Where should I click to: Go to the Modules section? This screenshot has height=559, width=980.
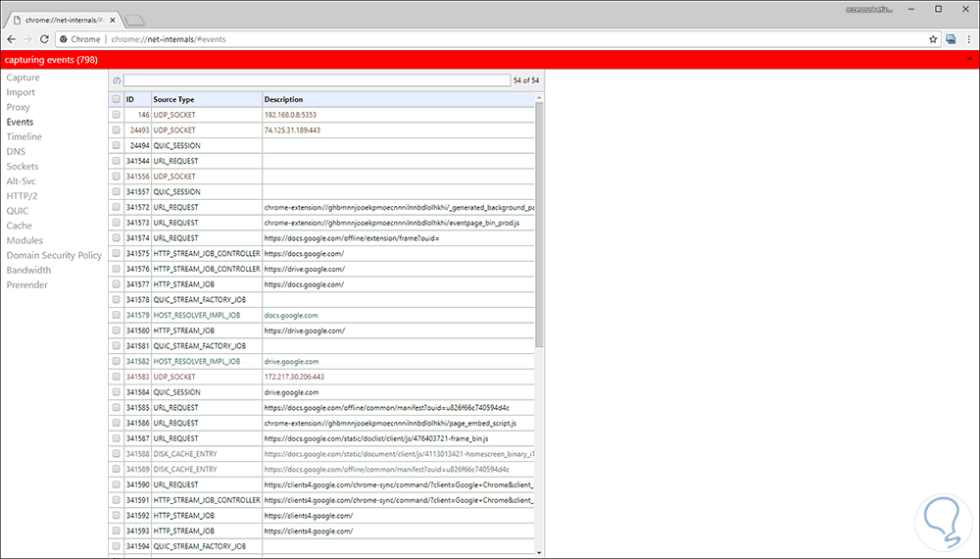click(25, 240)
